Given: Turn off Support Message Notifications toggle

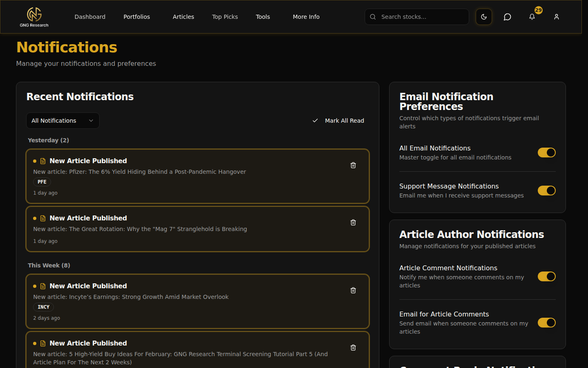Looking at the screenshot, I should [x=547, y=191].
